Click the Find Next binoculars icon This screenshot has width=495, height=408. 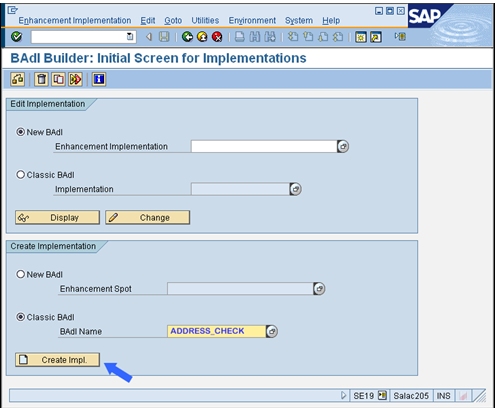(270, 37)
